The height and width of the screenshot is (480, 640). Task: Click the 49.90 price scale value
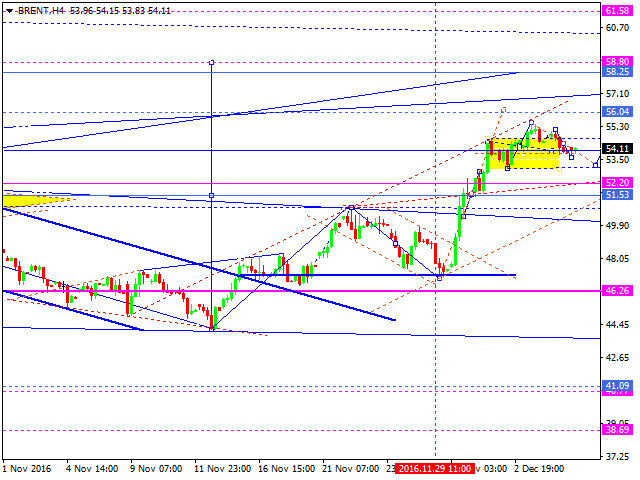pos(617,225)
